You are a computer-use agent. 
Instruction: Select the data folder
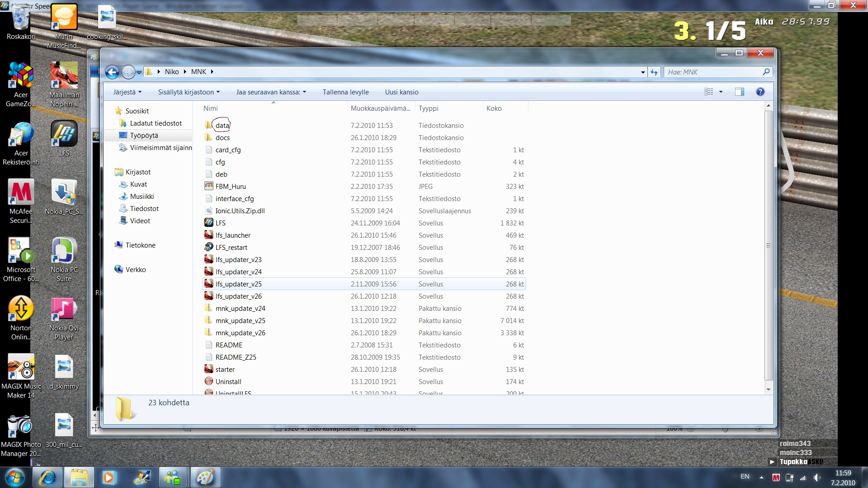click(x=222, y=125)
